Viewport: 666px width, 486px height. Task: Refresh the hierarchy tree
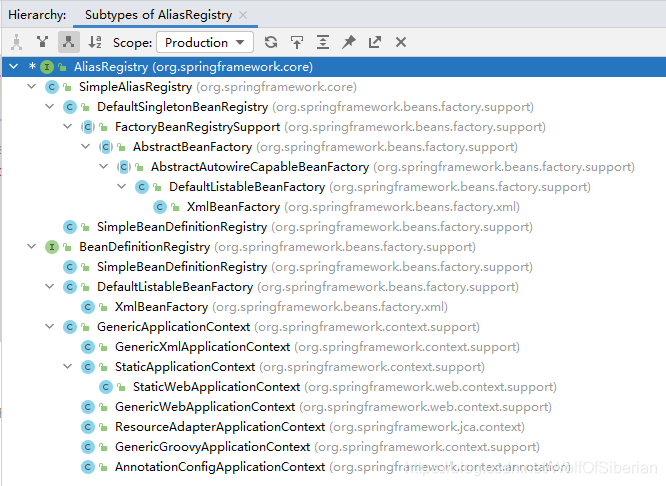tap(271, 42)
